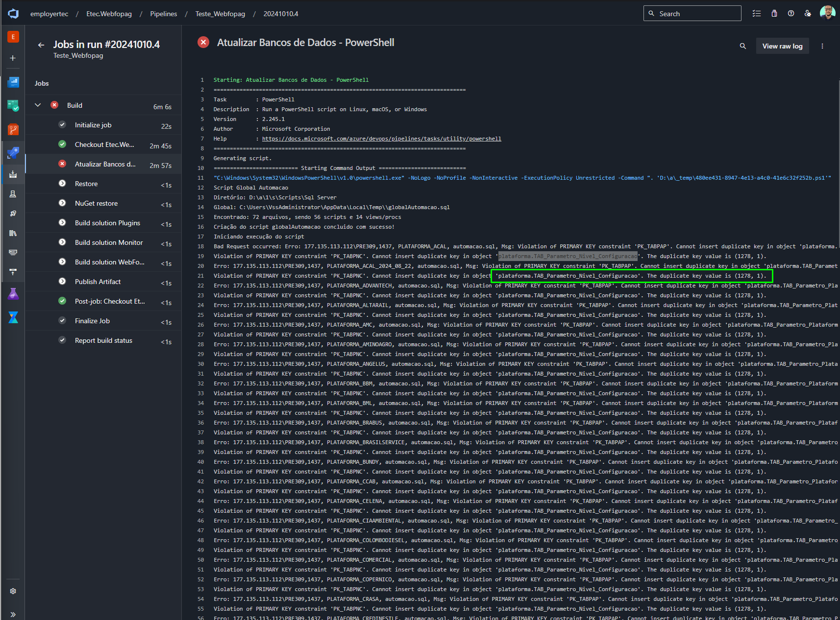
Task: Open help question mark icon
Action: tap(791, 14)
